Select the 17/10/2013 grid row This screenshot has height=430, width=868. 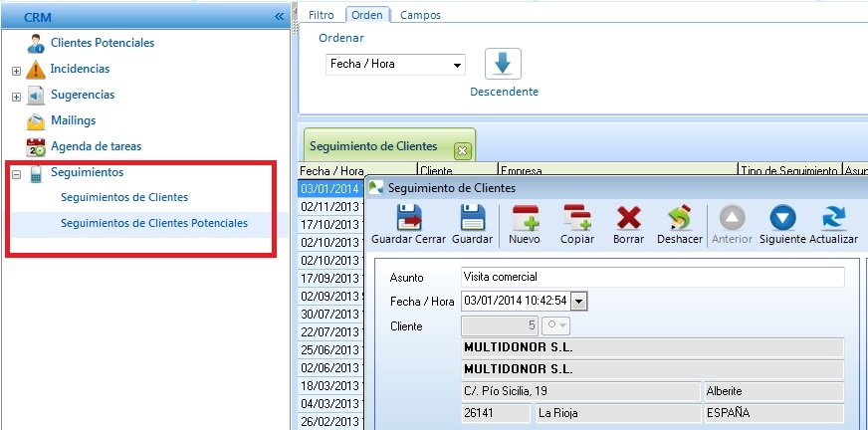(331, 224)
